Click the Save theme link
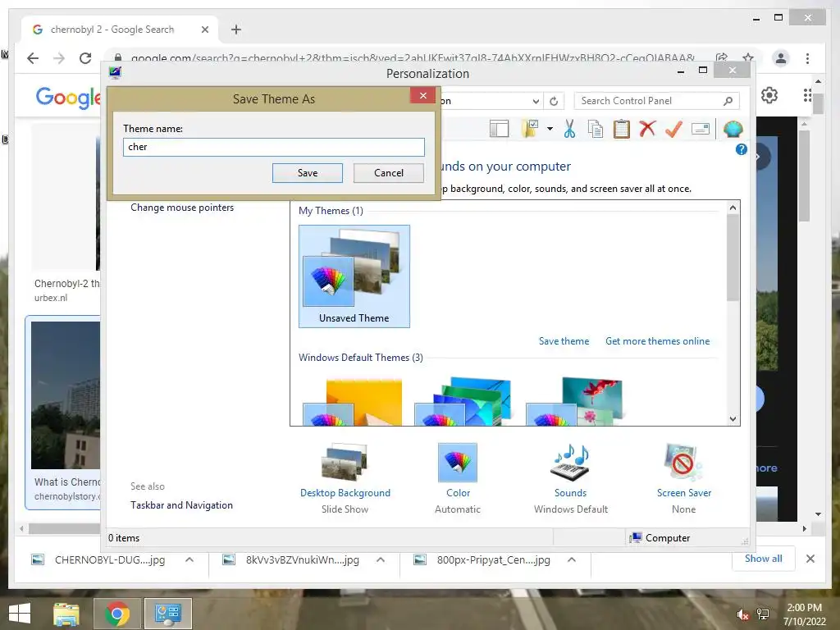Image resolution: width=840 pixels, height=630 pixels. tap(564, 341)
